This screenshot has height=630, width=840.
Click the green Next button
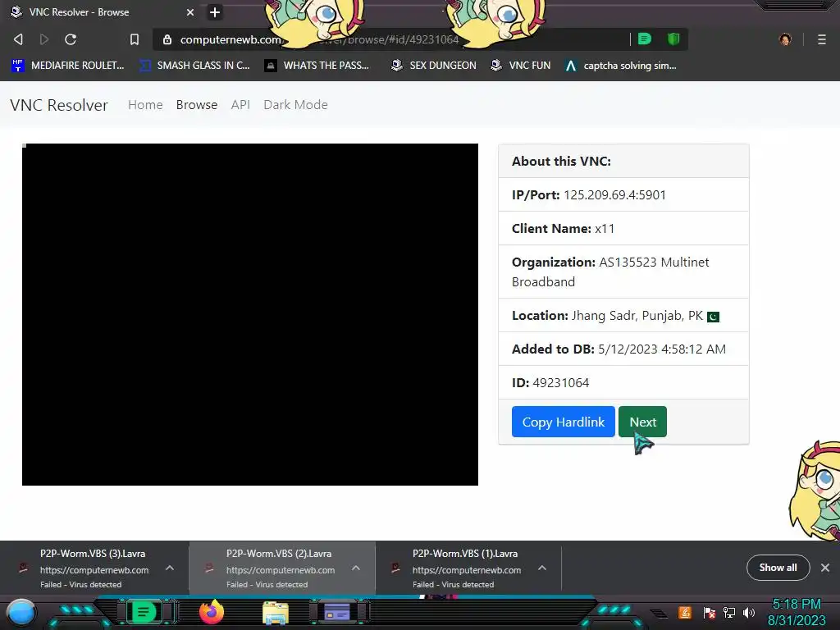click(642, 422)
